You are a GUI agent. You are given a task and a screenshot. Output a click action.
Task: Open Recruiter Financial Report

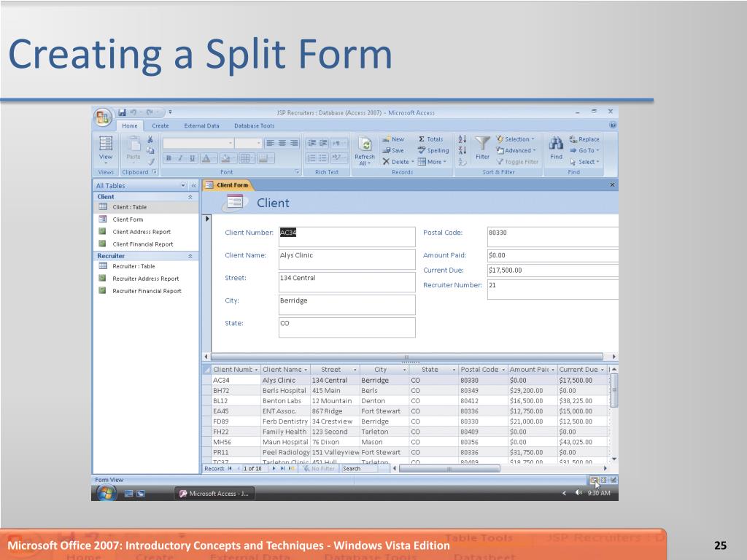point(146,291)
